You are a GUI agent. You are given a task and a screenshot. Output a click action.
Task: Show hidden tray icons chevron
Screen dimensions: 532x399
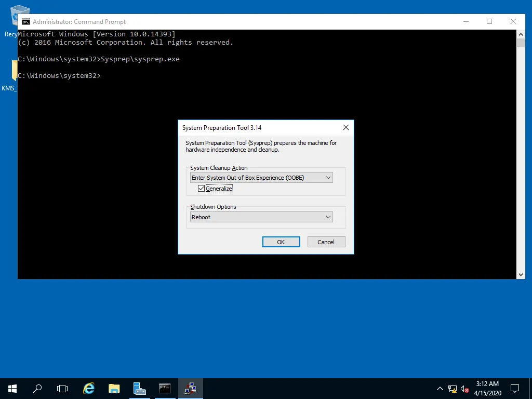click(440, 389)
